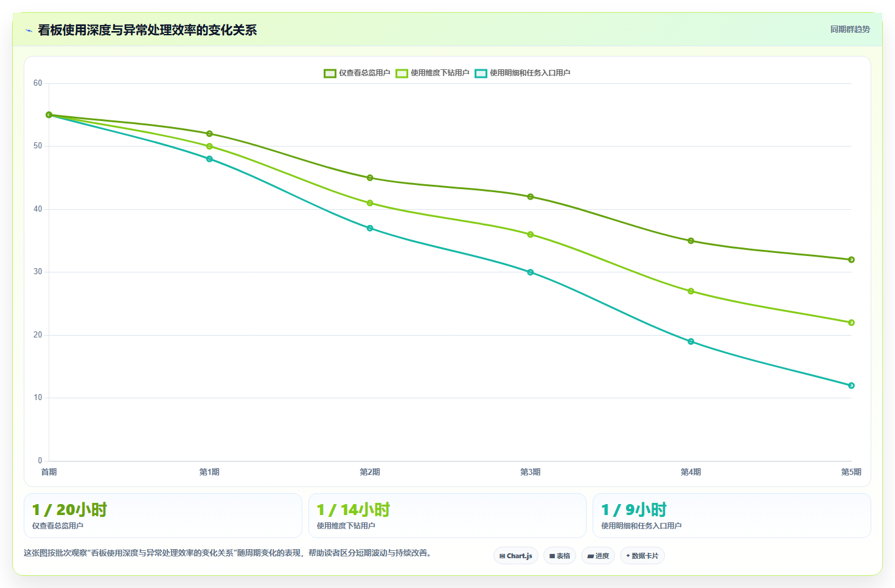Image resolution: width=895 pixels, height=588 pixels.
Task: Click dark green point at 第2期 (45)
Action: [x=370, y=178]
